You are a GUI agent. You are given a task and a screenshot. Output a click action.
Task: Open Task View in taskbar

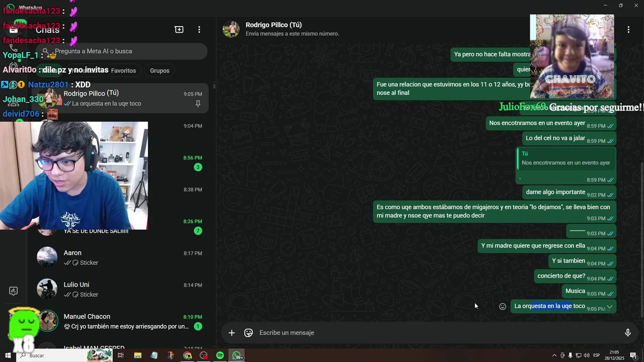coord(121,355)
